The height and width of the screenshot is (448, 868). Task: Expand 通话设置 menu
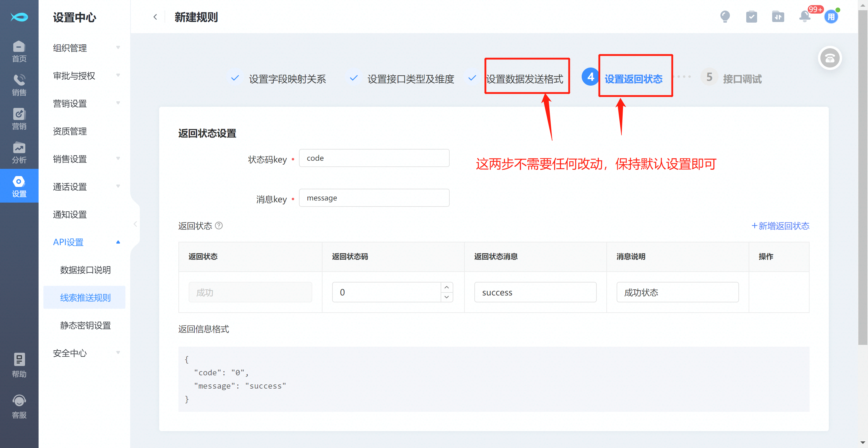[x=86, y=187]
